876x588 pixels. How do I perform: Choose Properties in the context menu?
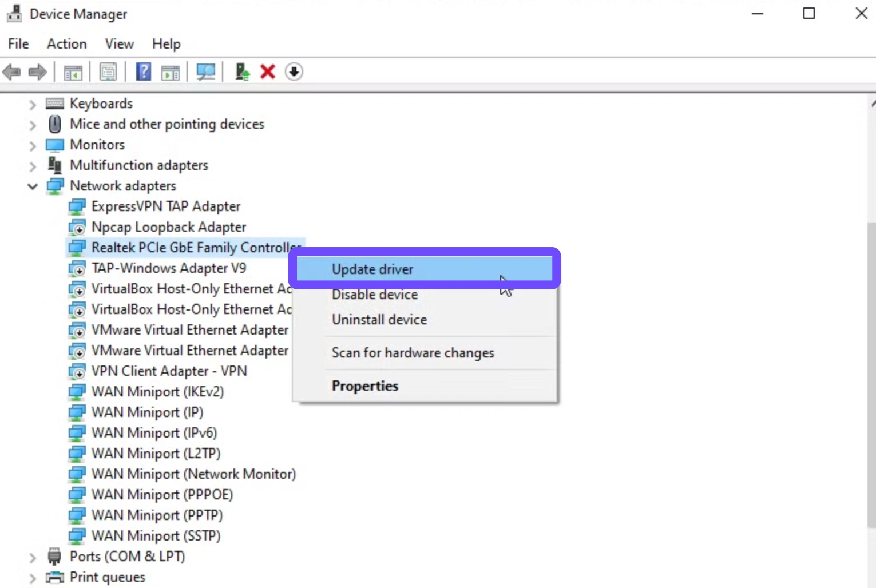(365, 386)
